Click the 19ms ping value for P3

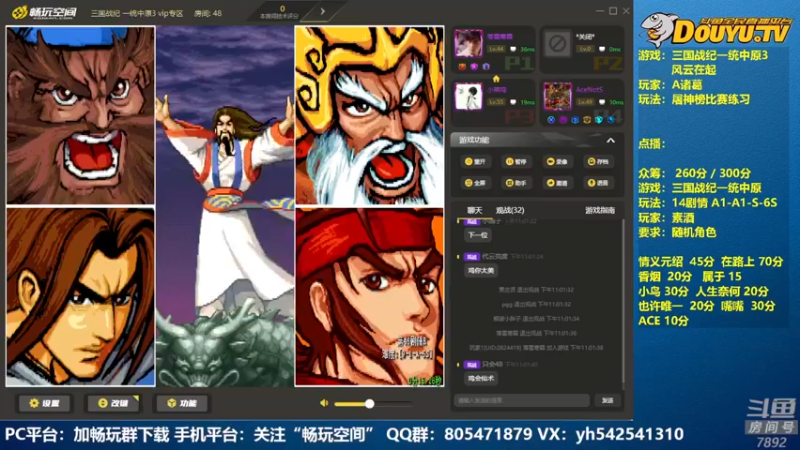(x=527, y=103)
